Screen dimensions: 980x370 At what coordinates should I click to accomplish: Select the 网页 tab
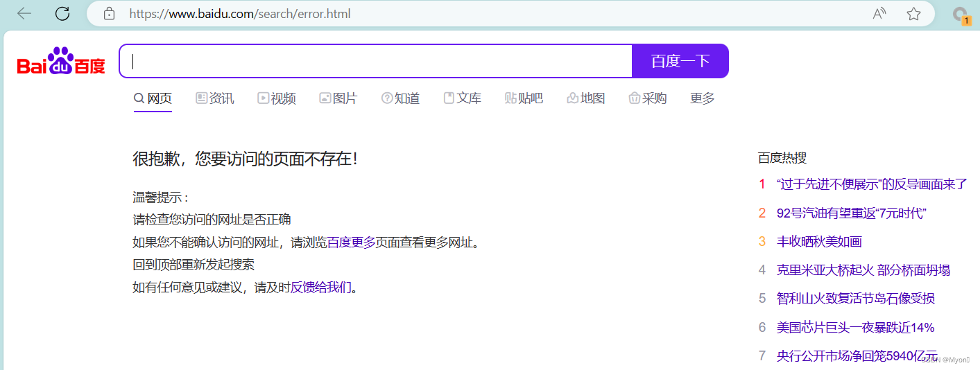(x=153, y=98)
